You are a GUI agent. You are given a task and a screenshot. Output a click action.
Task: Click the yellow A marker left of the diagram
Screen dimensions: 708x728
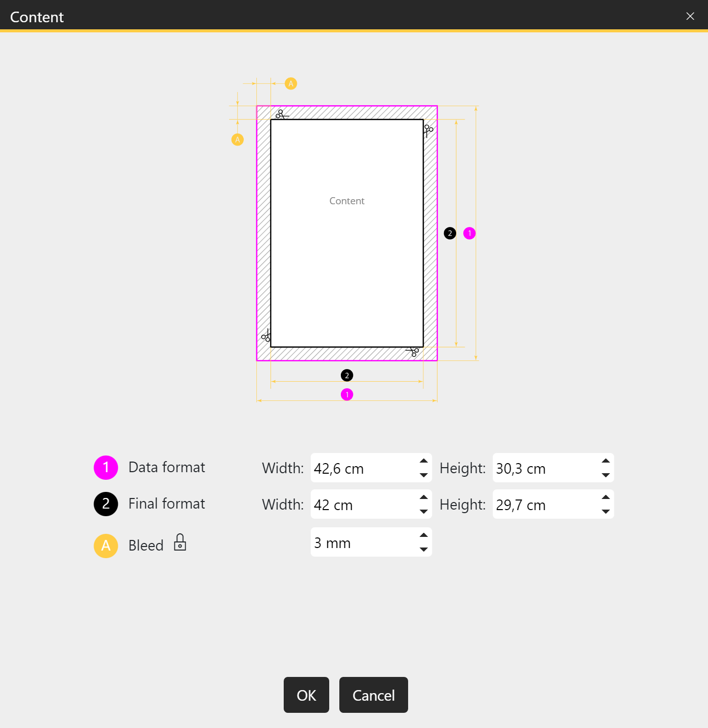click(x=237, y=139)
